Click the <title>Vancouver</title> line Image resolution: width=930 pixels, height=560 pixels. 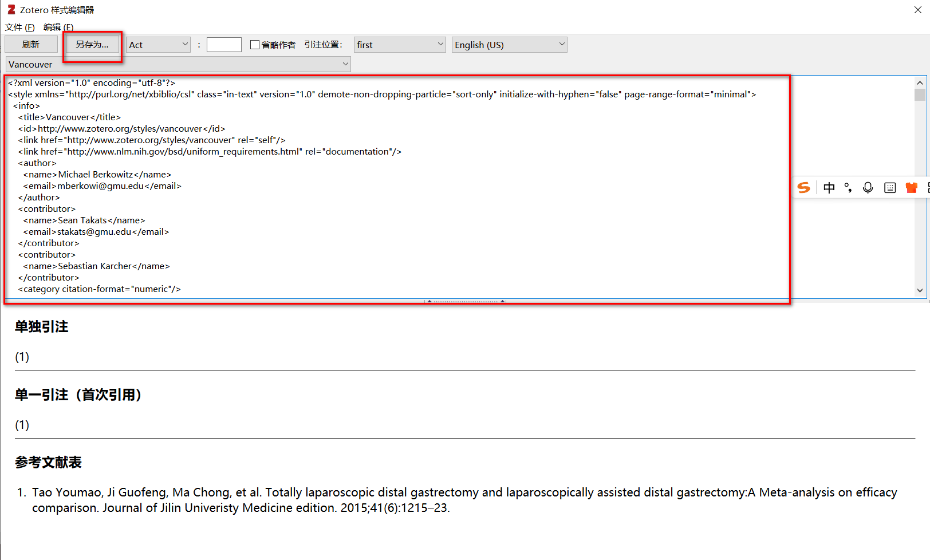click(x=69, y=117)
